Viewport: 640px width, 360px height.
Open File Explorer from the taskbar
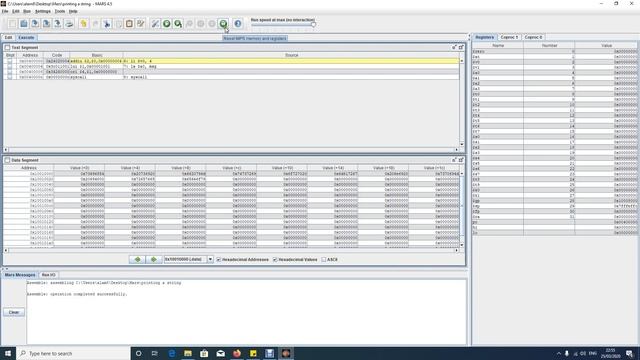pyautogui.click(x=188, y=353)
